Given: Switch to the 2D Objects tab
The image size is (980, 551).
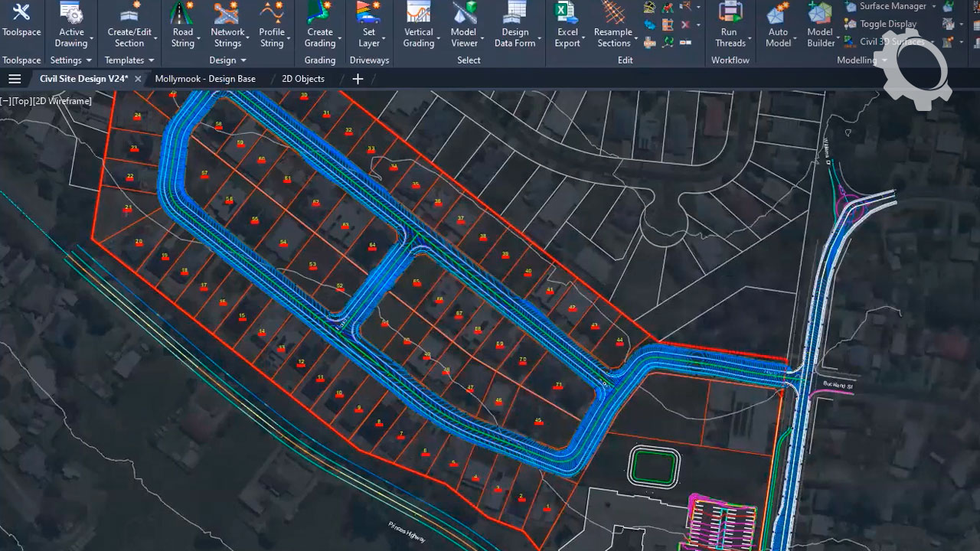Looking at the screenshot, I should [303, 79].
